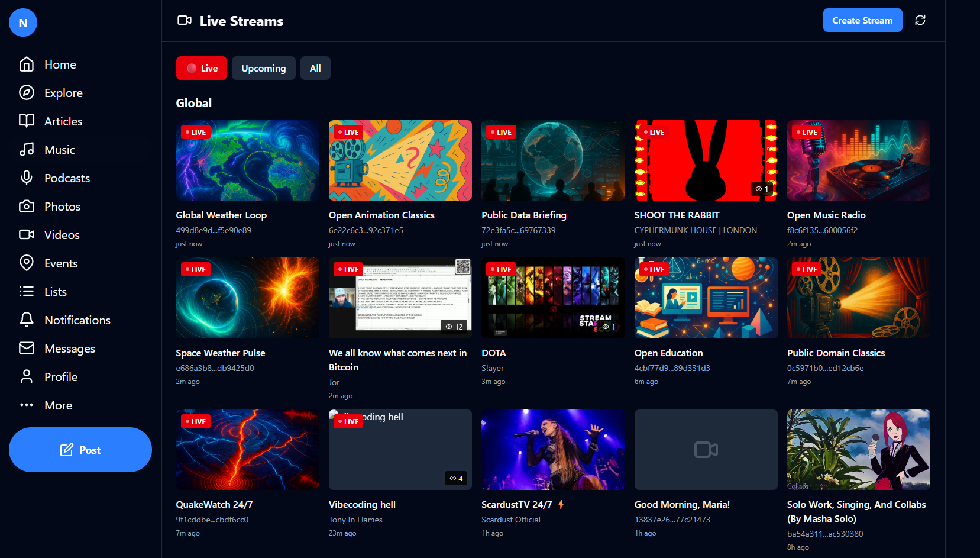Click the Notifications bell icon

click(27, 320)
